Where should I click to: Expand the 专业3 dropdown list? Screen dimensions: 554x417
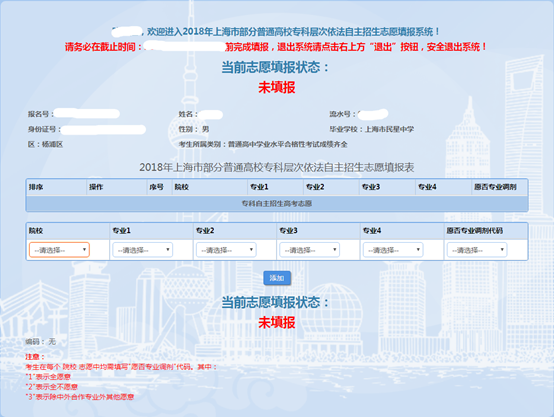tap(310, 250)
